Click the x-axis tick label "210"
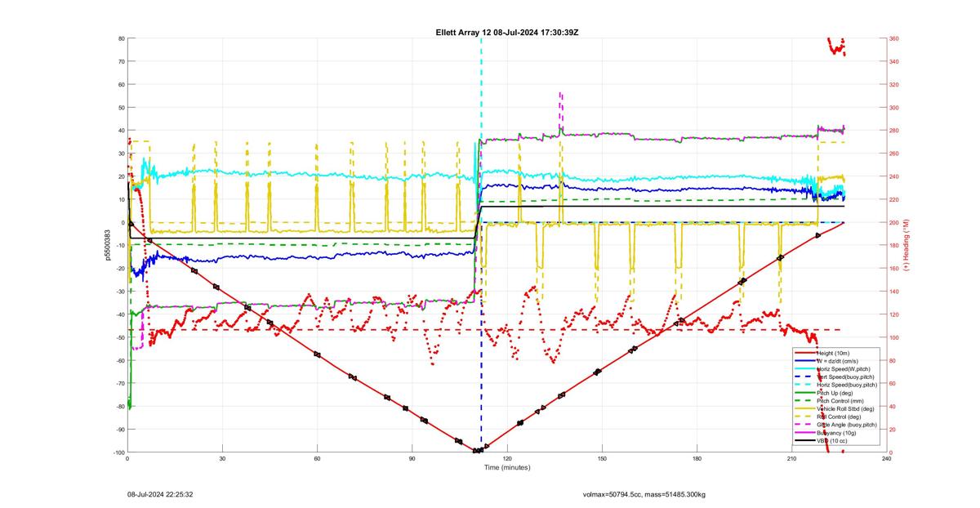 tap(791, 459)
